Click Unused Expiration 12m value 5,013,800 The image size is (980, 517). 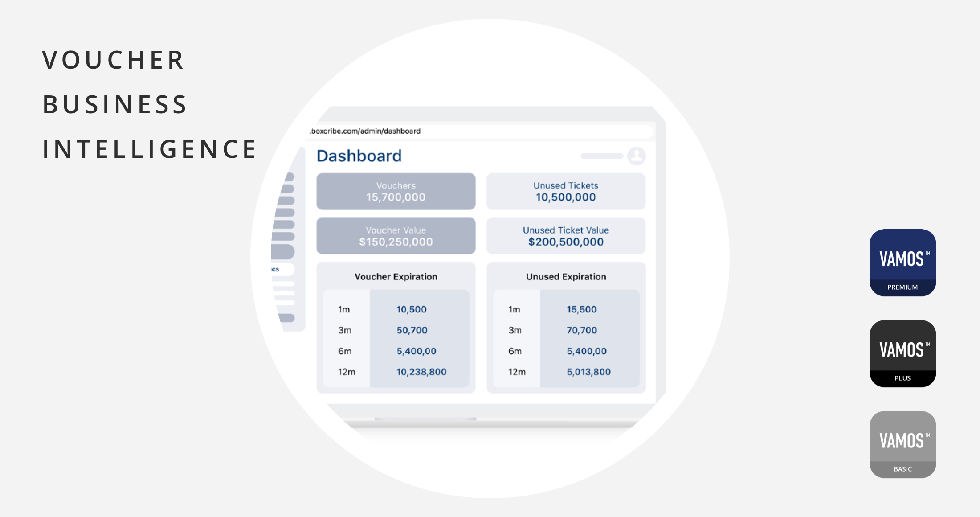coord(589,372)
